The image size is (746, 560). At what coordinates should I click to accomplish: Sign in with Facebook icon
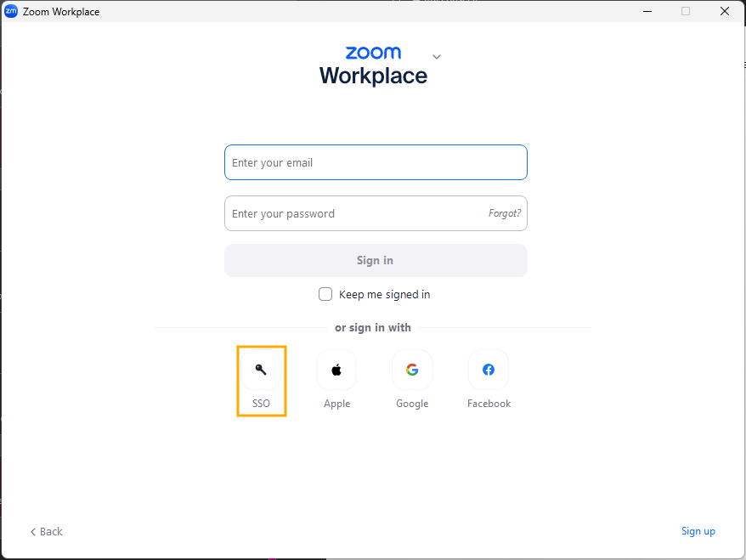(x=489, y=370)
